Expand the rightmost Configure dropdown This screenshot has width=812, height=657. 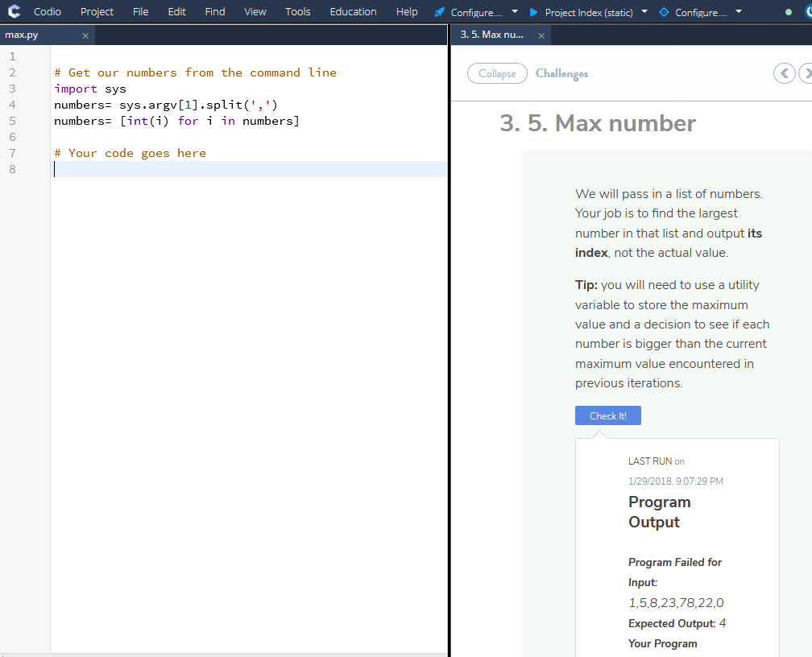point(738,12)
